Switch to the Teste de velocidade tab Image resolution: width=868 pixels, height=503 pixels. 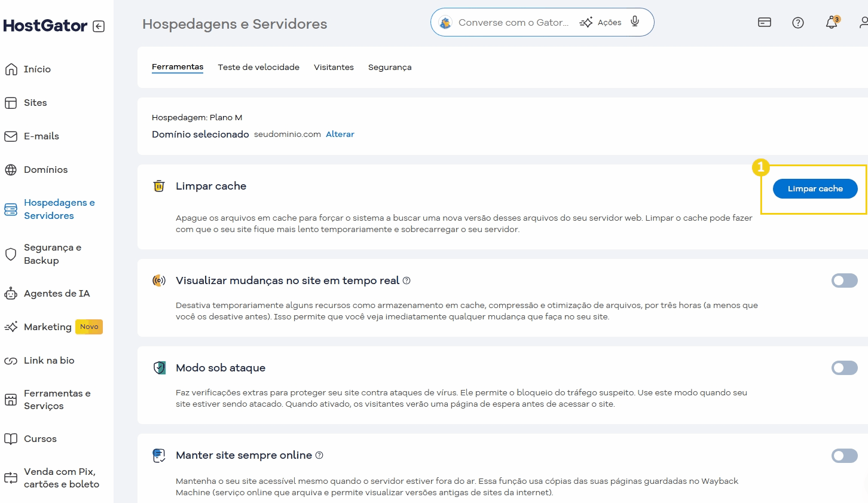(x=258, y=67)
